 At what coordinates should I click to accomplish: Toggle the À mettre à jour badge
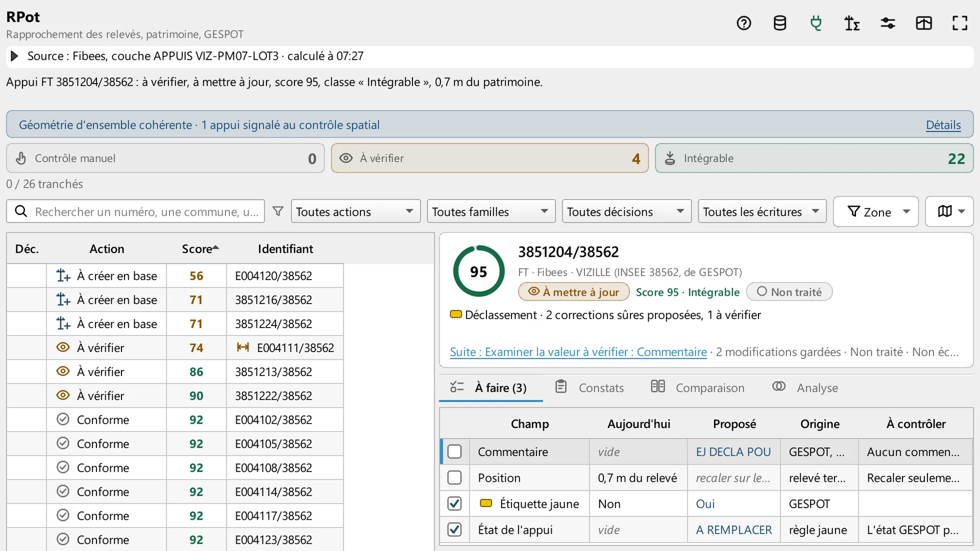(x=574, y=292)
